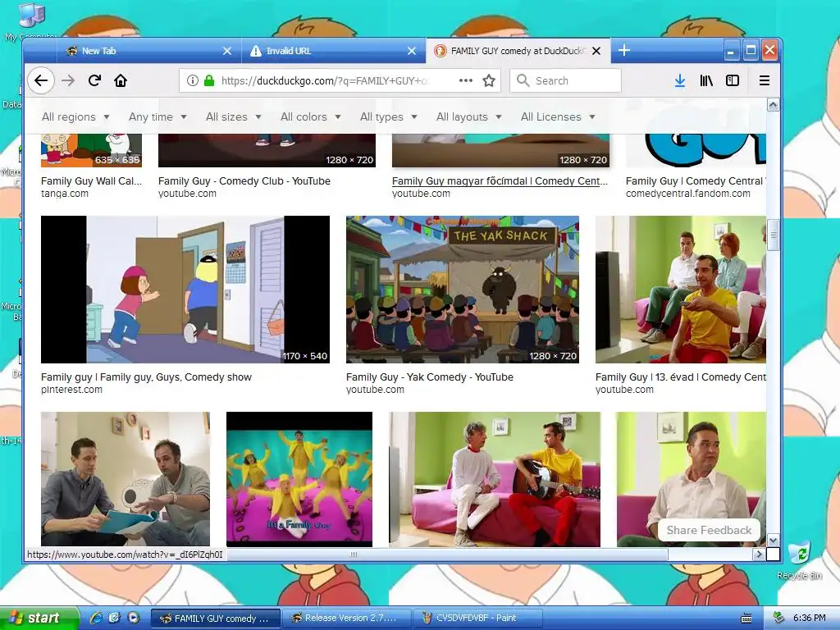Toggle the sidebar view icon
840x630 pixels.
click(x=733, y=81)
